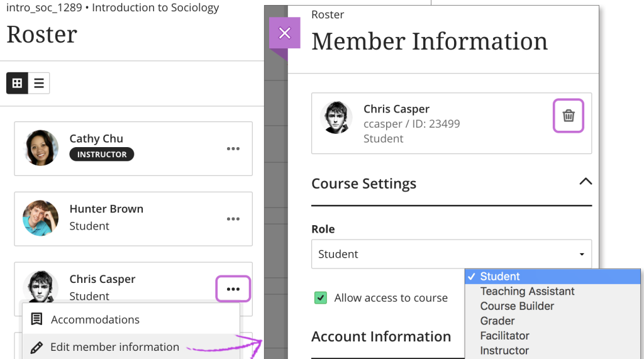
Task: Switch roster to list view
Action: click(x=39, y=84)
